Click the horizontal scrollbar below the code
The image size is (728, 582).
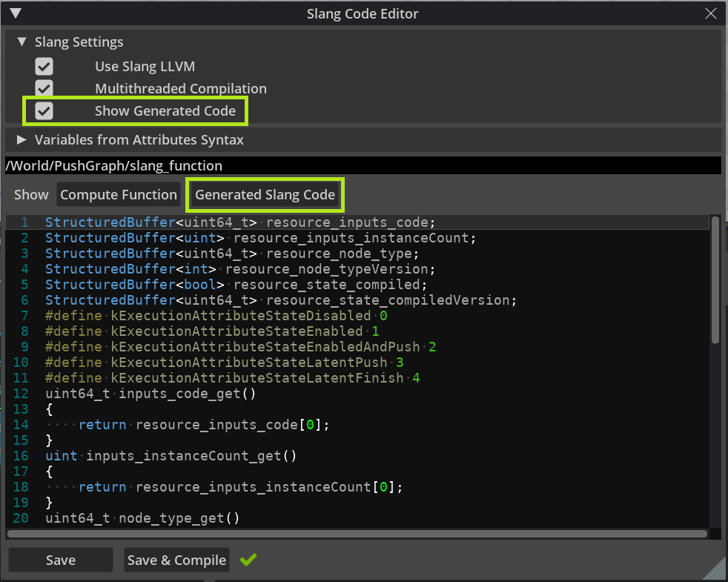pos(356,533)
